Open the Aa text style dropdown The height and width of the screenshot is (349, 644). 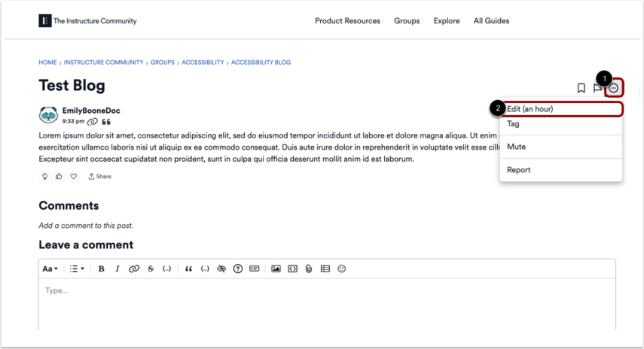[50, 269]
